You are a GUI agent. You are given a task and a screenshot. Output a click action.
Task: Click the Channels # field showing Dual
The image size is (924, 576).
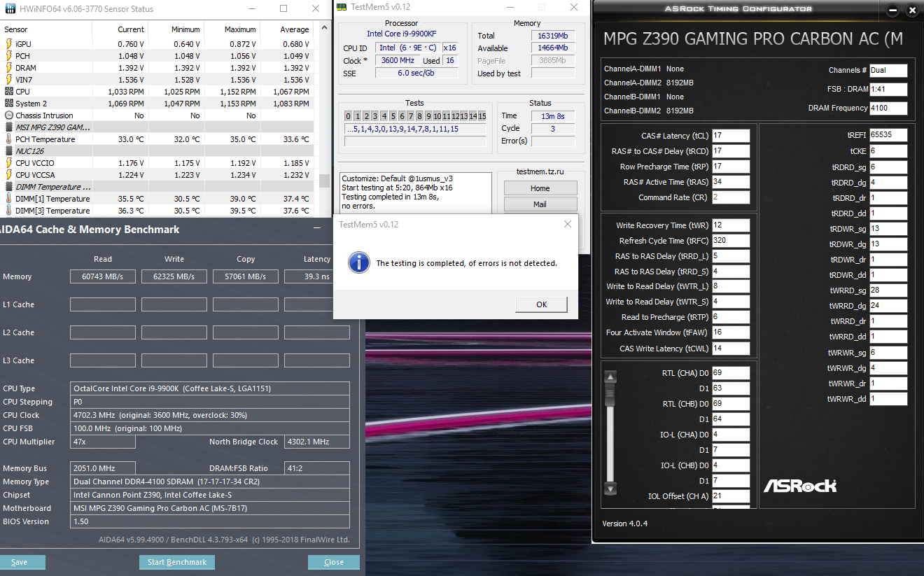889,71
